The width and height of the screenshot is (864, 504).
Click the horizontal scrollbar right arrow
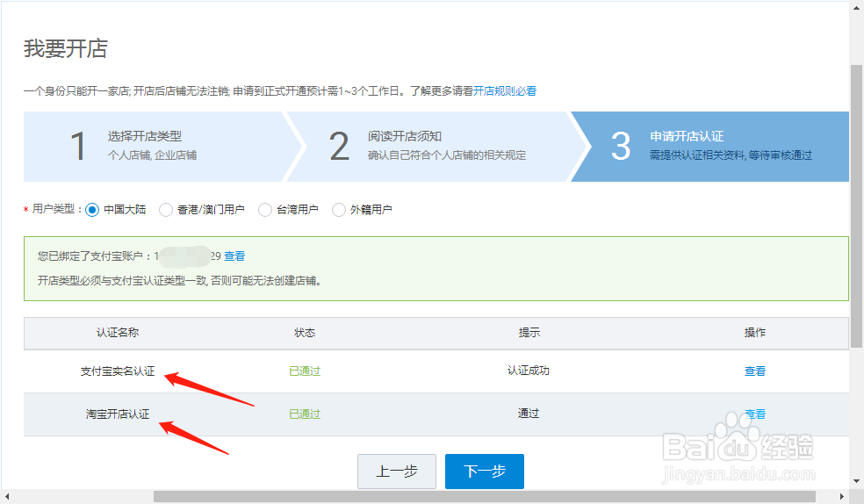841,496
